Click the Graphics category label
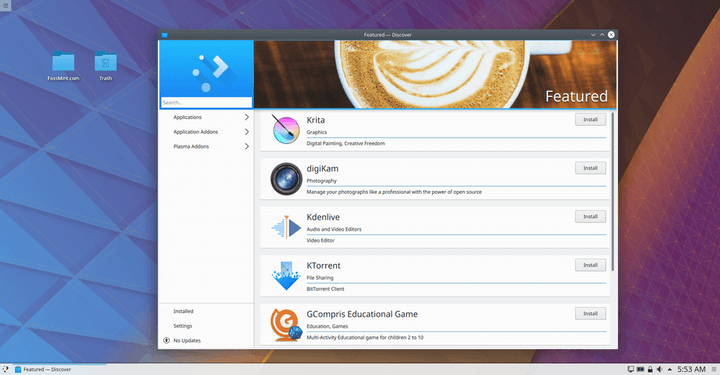 click(317, 132)
